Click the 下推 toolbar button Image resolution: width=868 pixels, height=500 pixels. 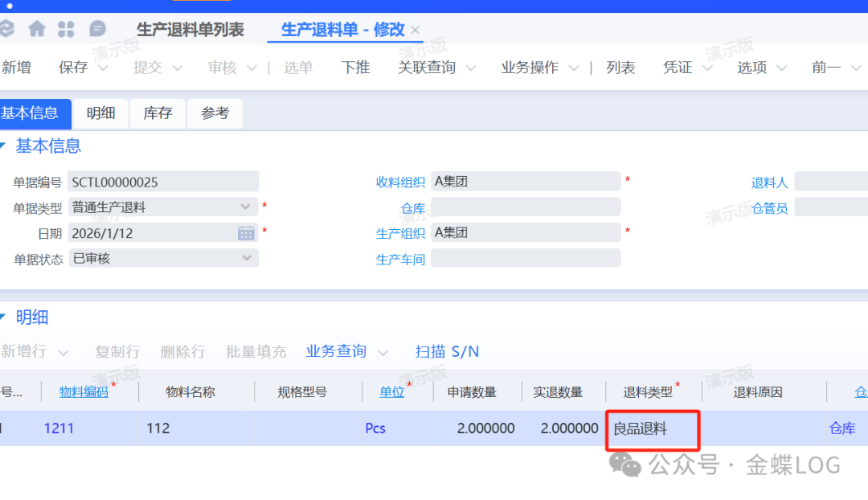tap(355, 68)
